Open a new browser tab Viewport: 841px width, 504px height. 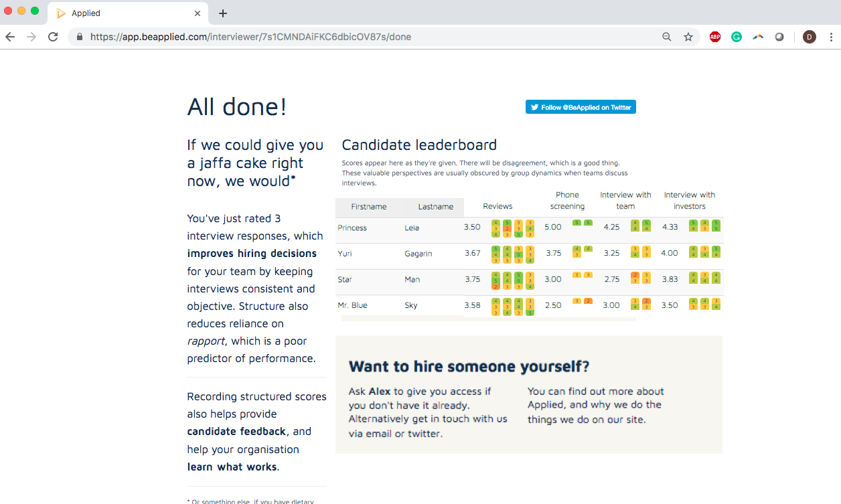tap(223, 13)
